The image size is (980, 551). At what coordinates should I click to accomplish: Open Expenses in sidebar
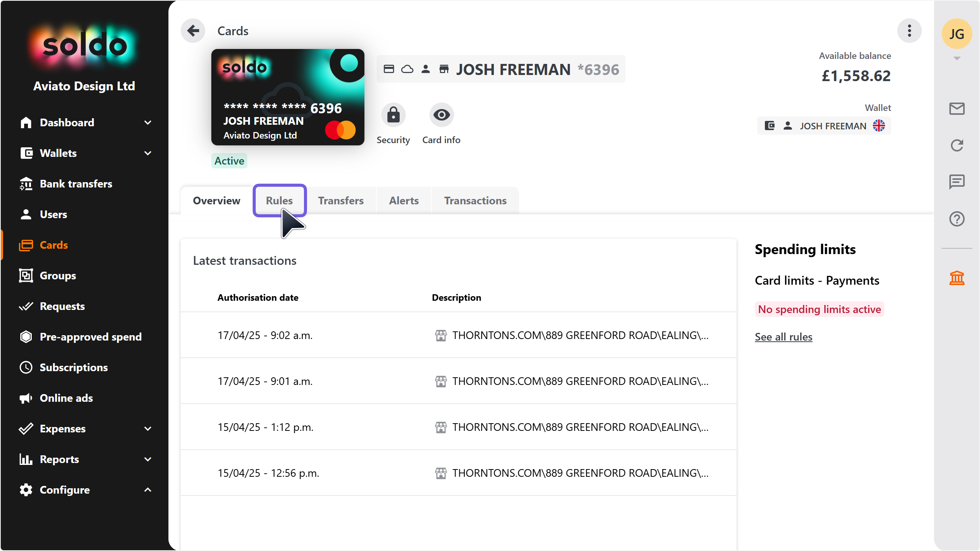pos(62,429)
